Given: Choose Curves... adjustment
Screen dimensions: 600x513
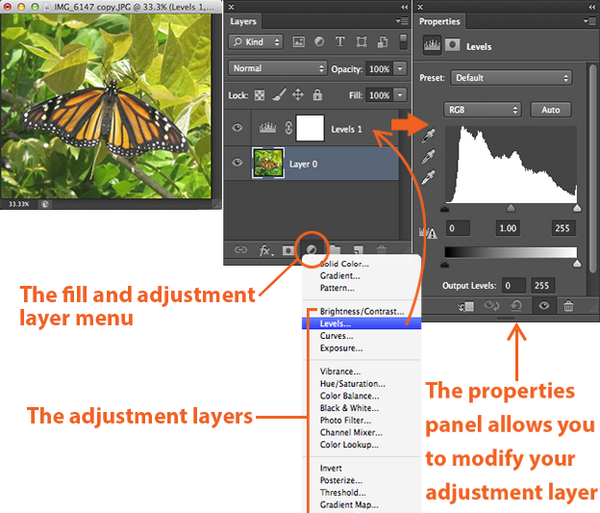Looking at the screenshot, I should click(336, 336).
